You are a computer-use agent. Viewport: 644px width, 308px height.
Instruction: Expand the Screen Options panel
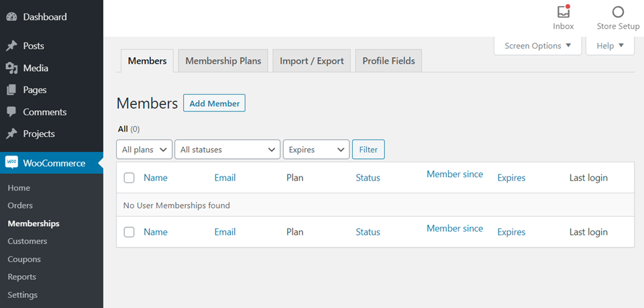[x=537, y=46]
